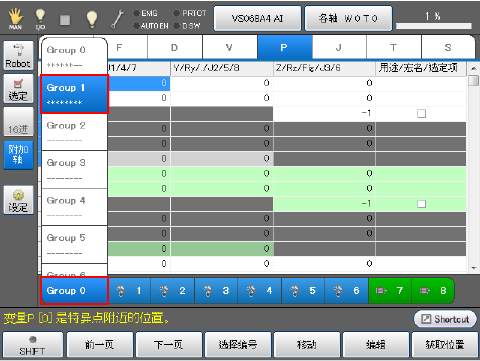Switch to the J variable tab
The width and height of the screenshot is (480, 361).
[339, 48]
